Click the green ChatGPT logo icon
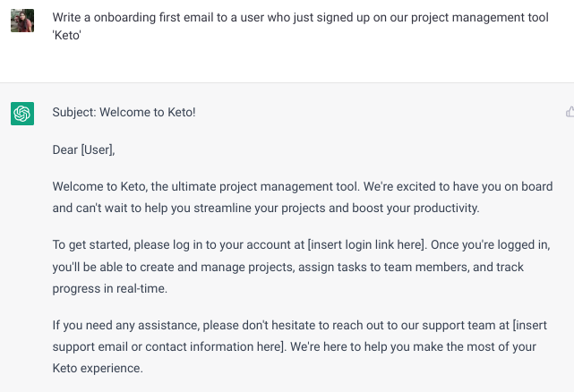 pyautogui.click(x=22, y=114)
